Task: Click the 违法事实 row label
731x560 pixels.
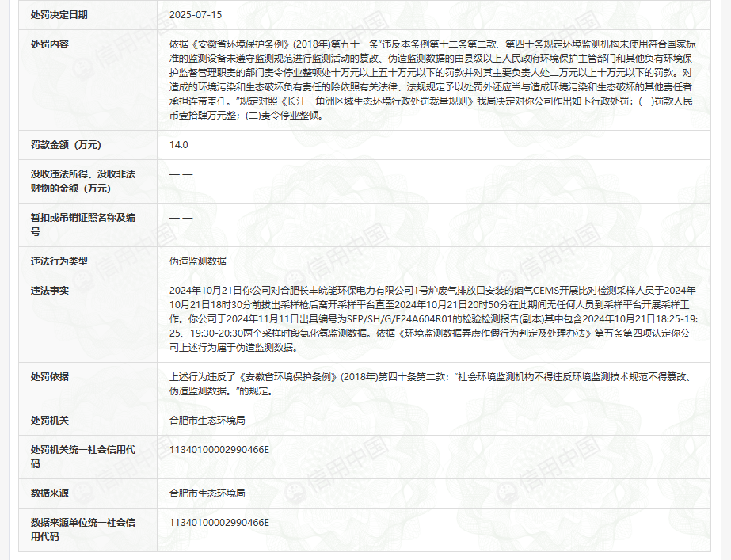Action: [49, 290]
